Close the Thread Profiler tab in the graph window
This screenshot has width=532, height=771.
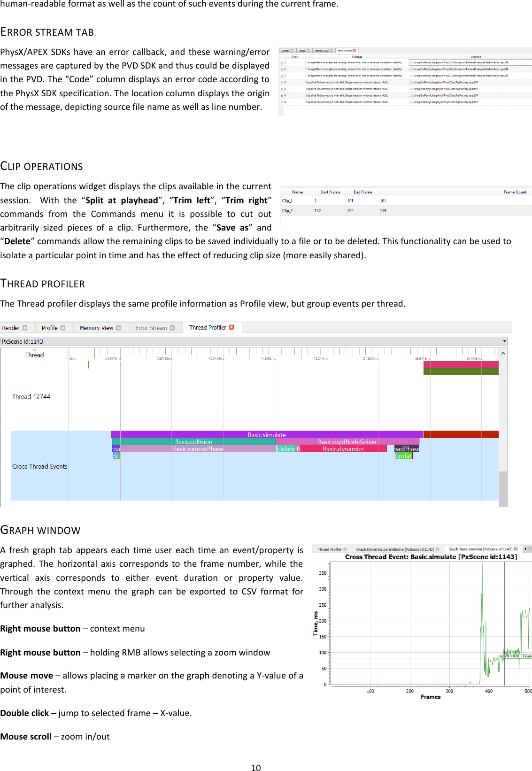coord(345,549)
